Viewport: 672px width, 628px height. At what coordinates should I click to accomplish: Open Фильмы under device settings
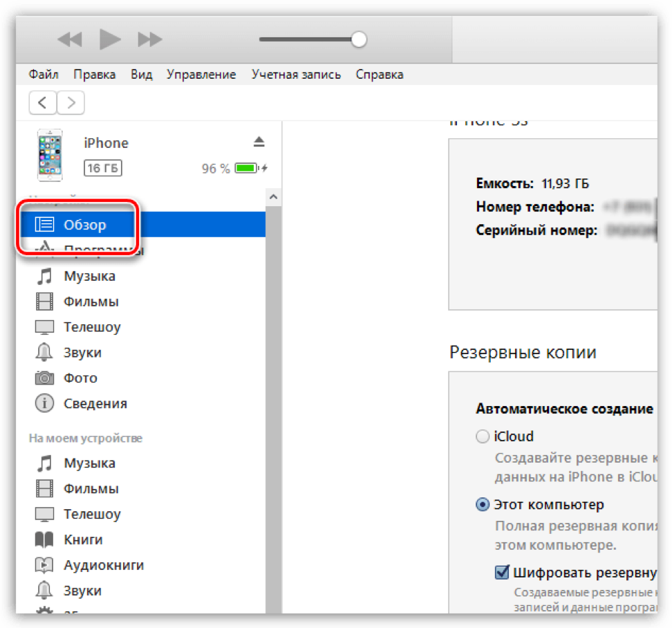(x=91, y=302)
